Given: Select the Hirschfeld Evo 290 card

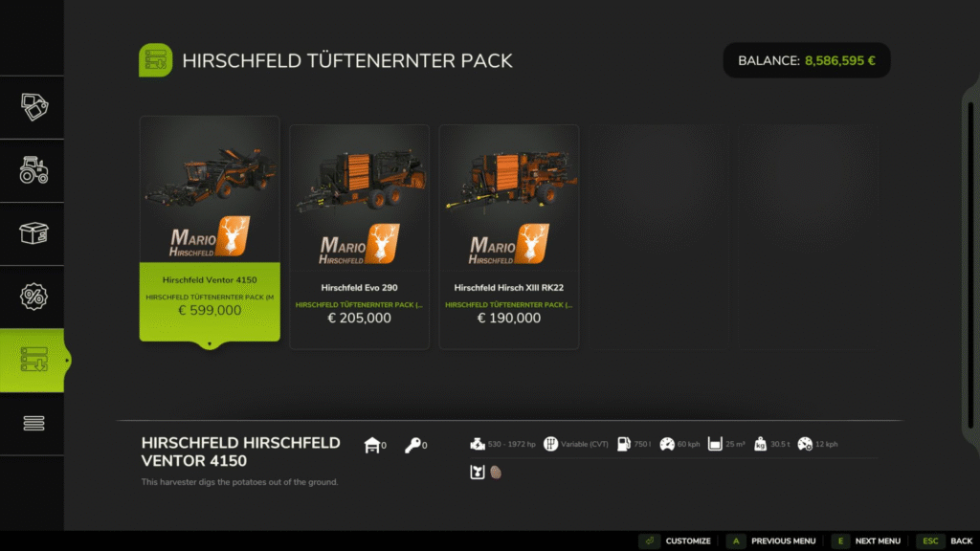Looking at the screenshot, I should (360, 237).
